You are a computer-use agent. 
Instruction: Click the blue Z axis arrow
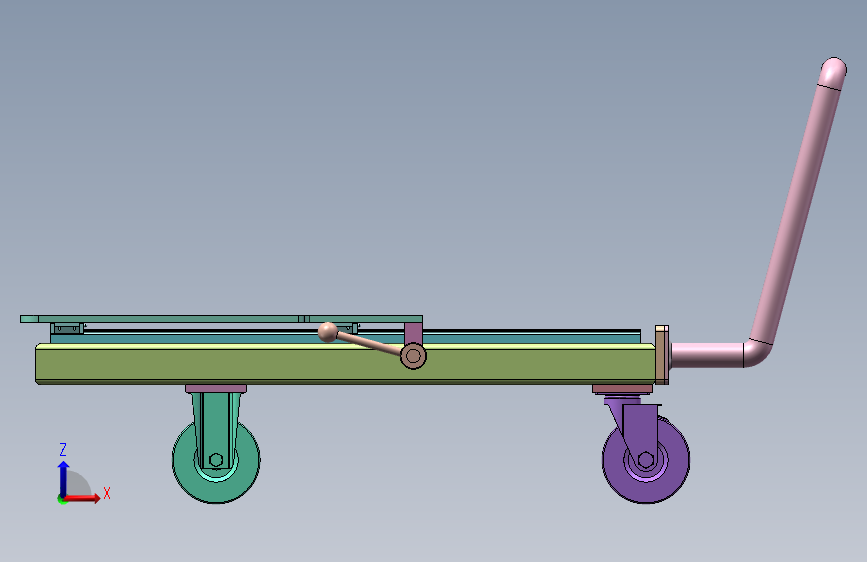pyautogui.click(x=64, y=479)
